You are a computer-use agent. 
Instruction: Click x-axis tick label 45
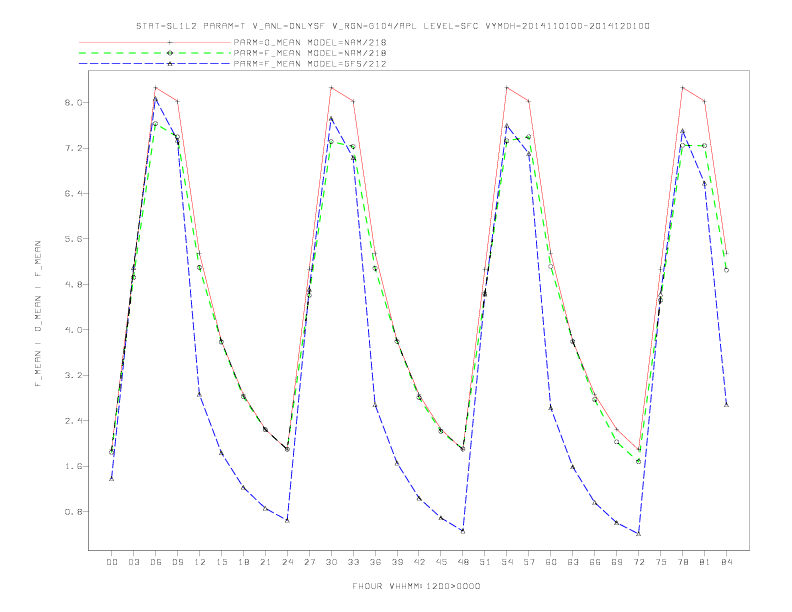coord(441,562)
